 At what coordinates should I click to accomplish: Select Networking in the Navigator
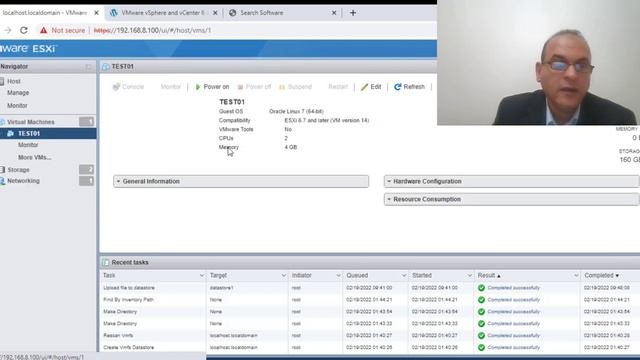click(x=23, y=181)
